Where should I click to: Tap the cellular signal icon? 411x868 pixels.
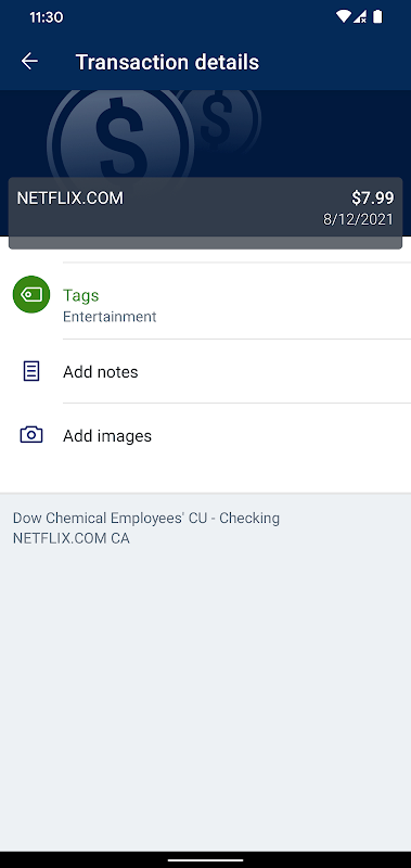pyautogui.click(x=360, y=17)
